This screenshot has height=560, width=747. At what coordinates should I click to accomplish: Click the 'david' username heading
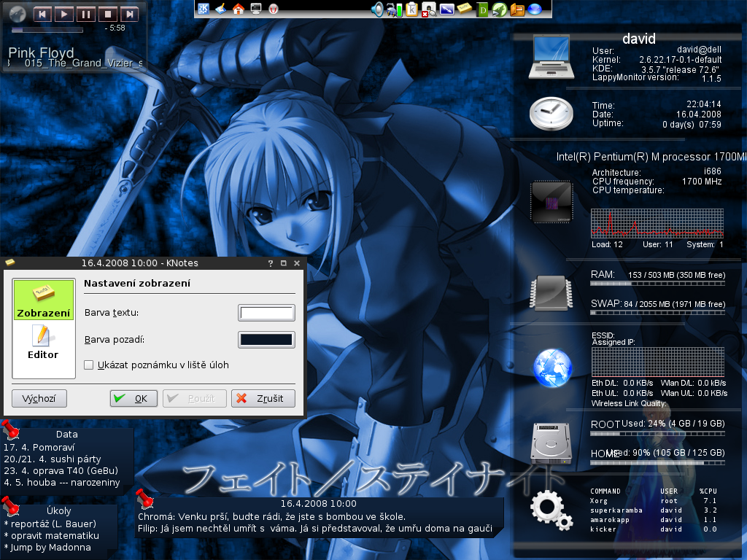pyautogui.click(x=639, y=39)
